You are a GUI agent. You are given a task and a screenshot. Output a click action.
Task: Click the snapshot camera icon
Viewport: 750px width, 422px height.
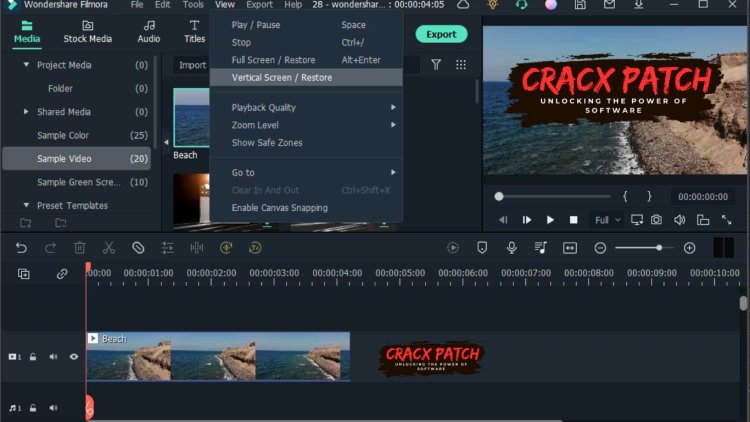pos(656,220)
